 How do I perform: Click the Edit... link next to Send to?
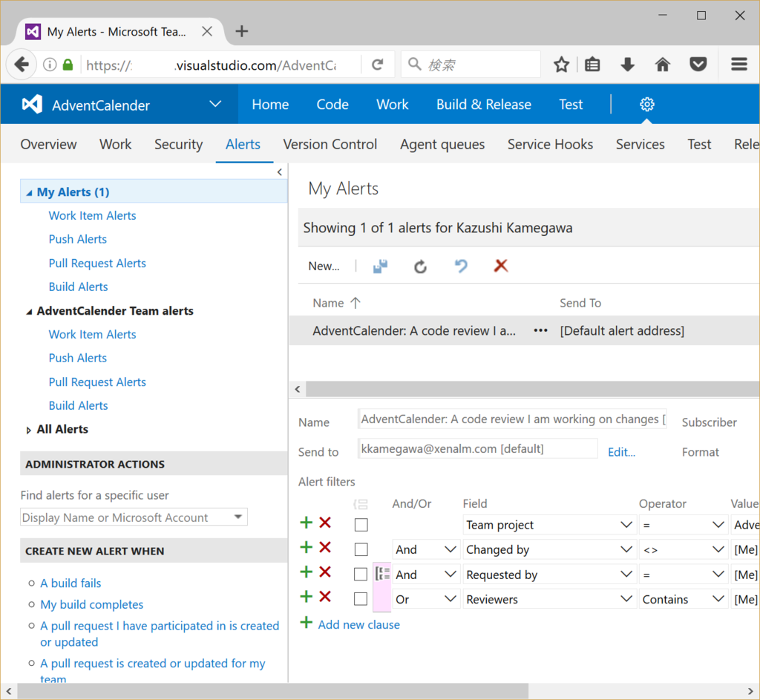click(x=621, y=452)
